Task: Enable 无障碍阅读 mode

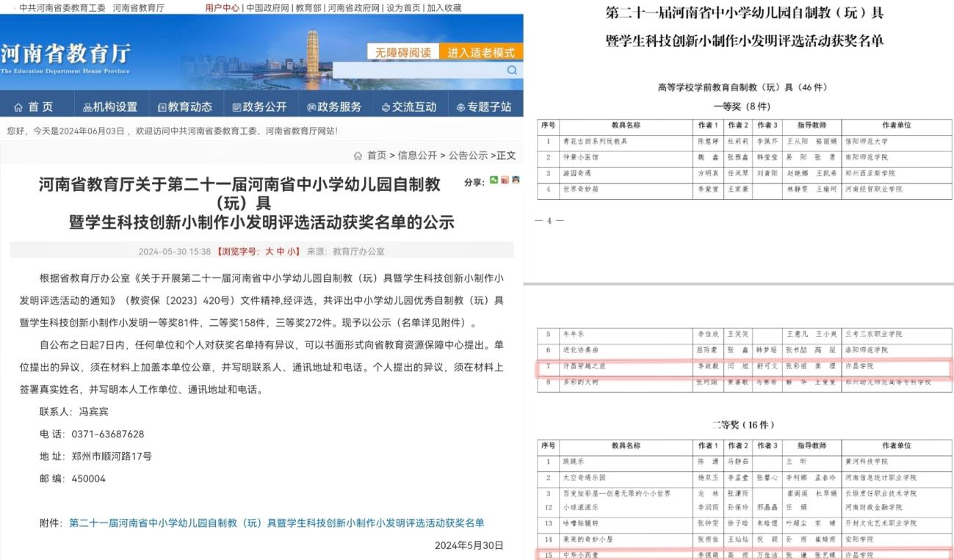Action: point(403,52)
